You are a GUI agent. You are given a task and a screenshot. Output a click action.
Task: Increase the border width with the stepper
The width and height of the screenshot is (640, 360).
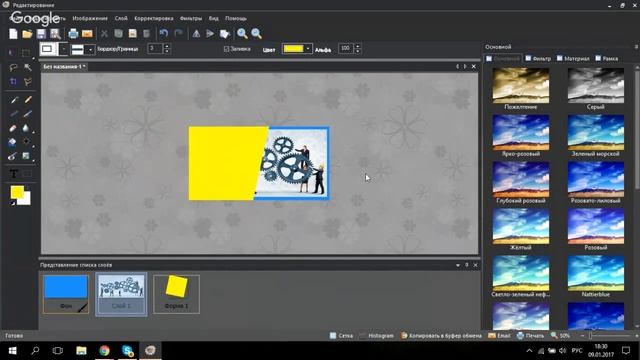point(167,47)
